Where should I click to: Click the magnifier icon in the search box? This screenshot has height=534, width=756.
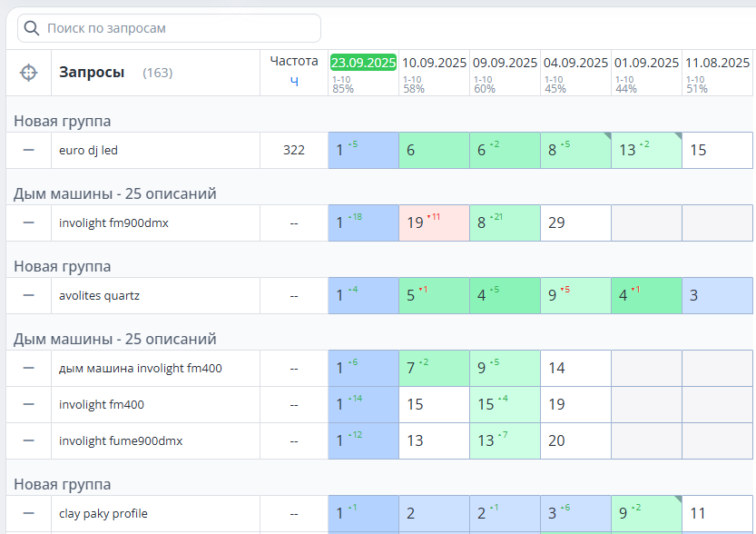[x=32, y=28]
